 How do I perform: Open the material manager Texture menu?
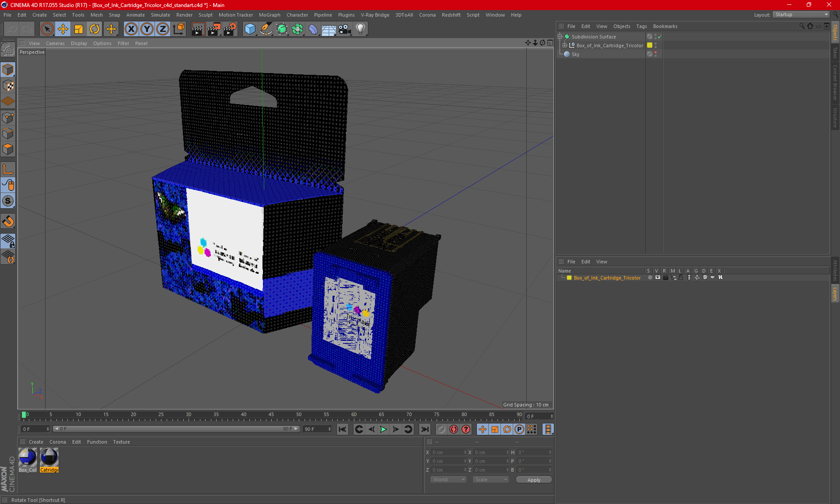[121, 442]
